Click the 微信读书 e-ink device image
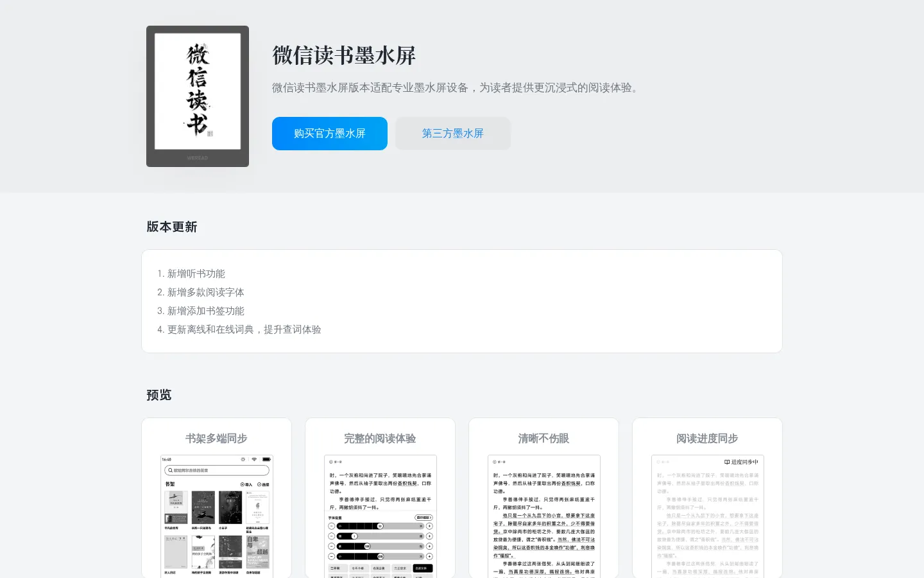 [198, 96]
